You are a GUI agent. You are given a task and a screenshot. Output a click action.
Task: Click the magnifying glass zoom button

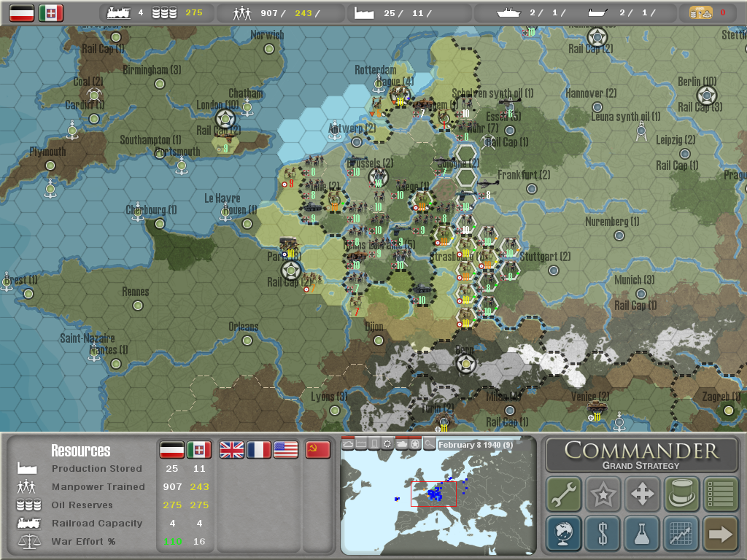pyautogui.click(x=429, y=444)
